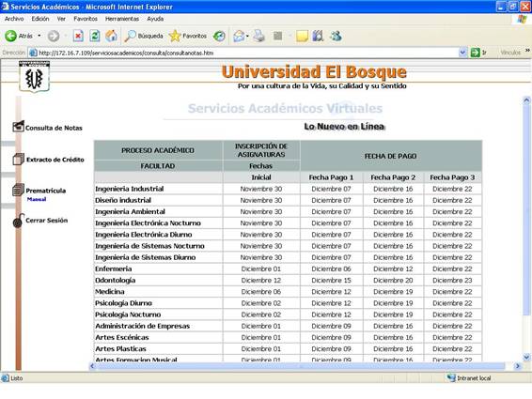532x399 pixels.
Task: Select the Ingeniería Ambiental row label
Action: pos(130,211)
